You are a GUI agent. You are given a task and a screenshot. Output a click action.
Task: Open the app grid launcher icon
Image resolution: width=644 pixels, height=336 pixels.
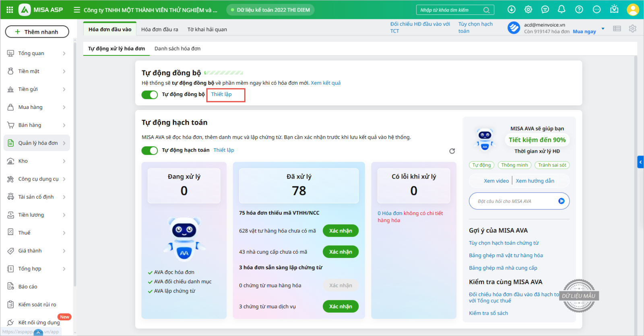(x=10, y=10)
